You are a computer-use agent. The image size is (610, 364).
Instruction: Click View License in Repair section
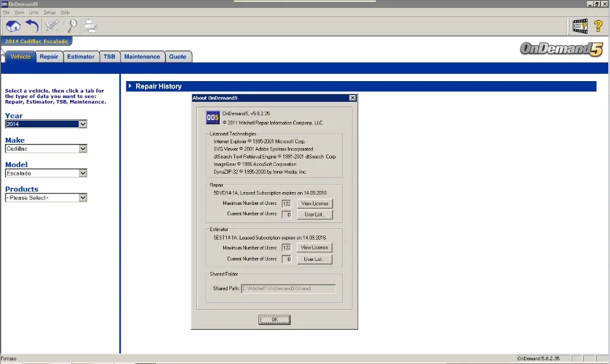315,204
